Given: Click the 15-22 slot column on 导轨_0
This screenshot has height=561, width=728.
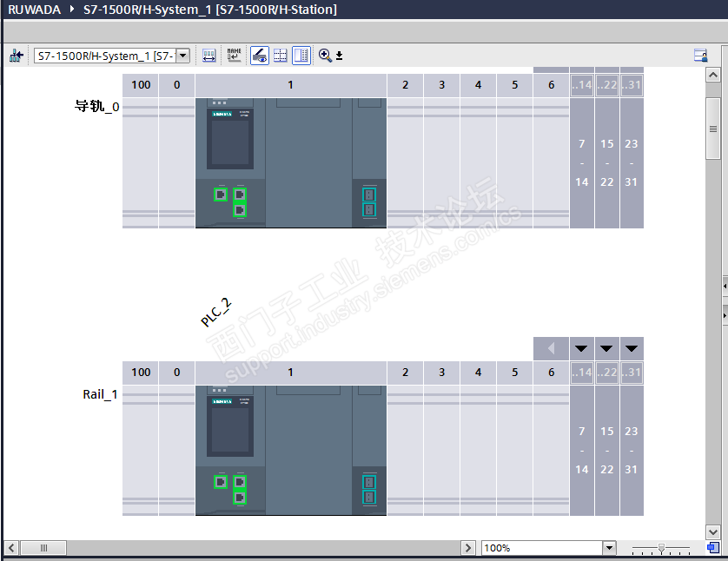Looking at the screenshot, I should (607, 162).
